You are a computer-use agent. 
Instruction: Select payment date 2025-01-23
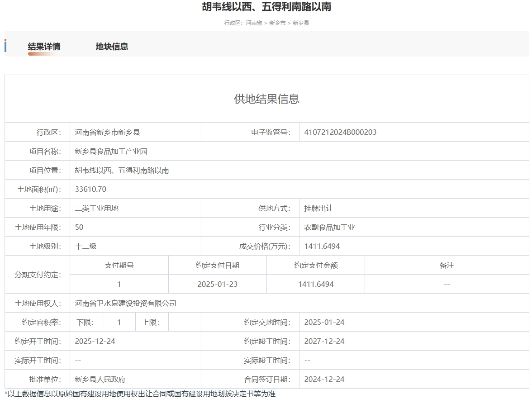tap(218, 284)
